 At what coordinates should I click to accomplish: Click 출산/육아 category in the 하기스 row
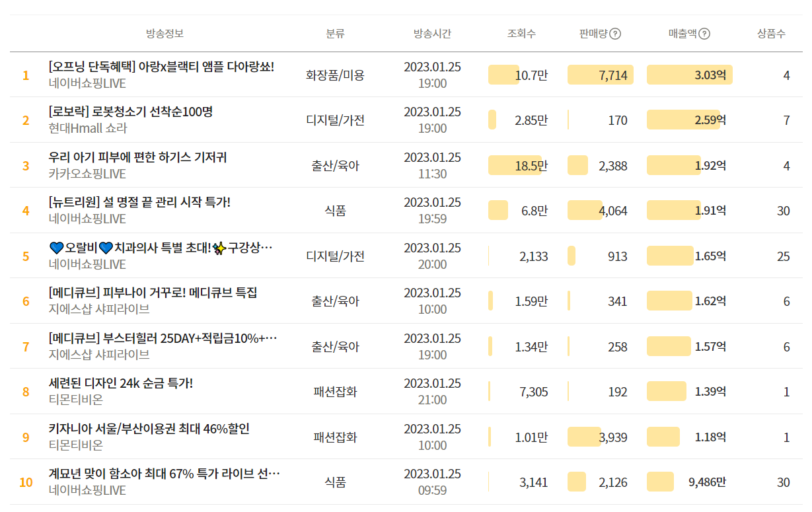click(335, 166)
